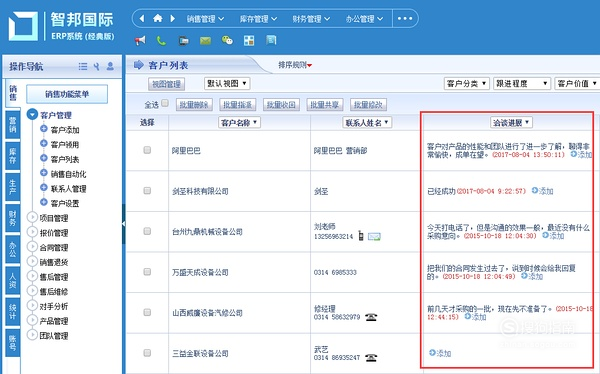
Task: Click the user profile icon in 操作导航
Action: (x=110, y=66)
